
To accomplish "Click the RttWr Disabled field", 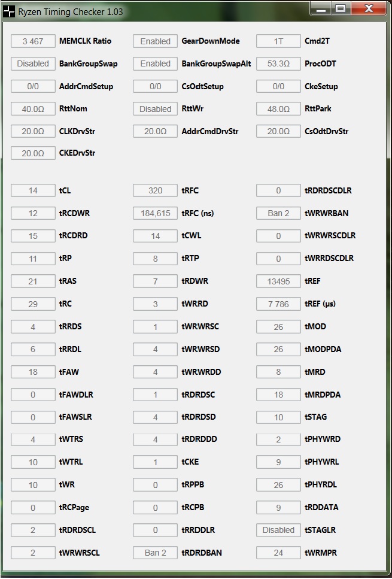I will coord(156,109).
